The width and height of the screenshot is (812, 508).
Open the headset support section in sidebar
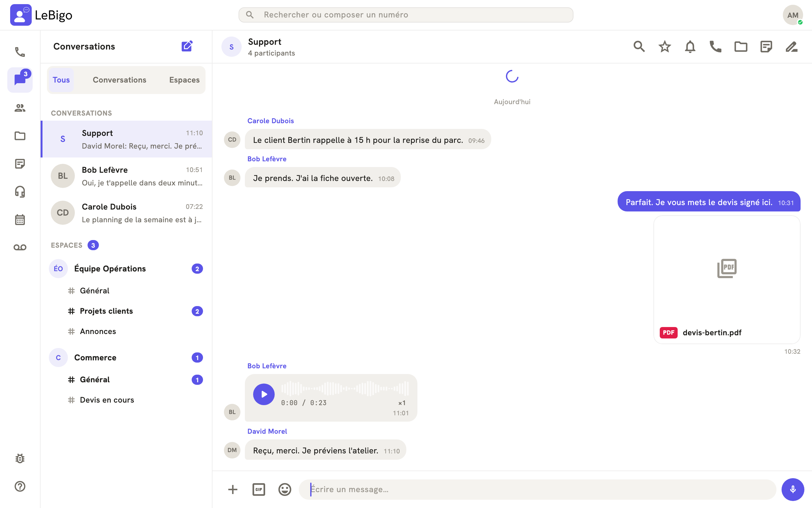20,191
